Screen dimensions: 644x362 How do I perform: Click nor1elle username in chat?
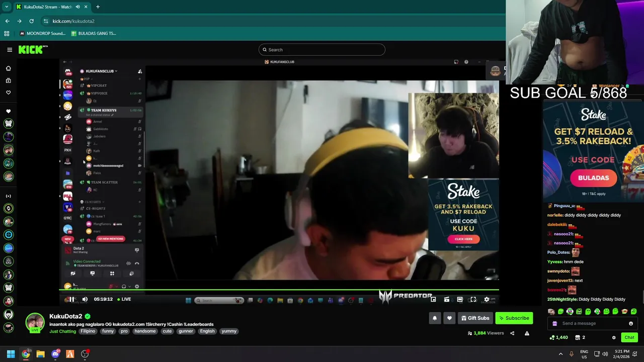[555, 215]
